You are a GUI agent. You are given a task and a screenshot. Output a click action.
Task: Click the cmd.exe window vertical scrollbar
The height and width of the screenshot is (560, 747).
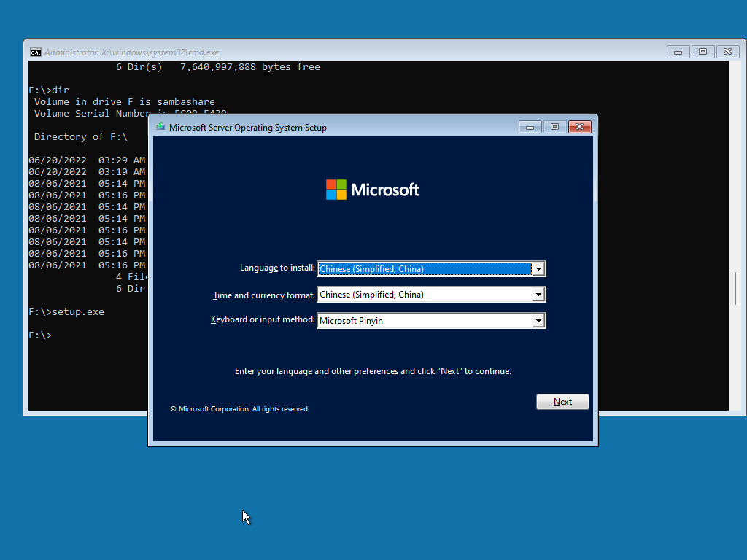click(735, 288)
